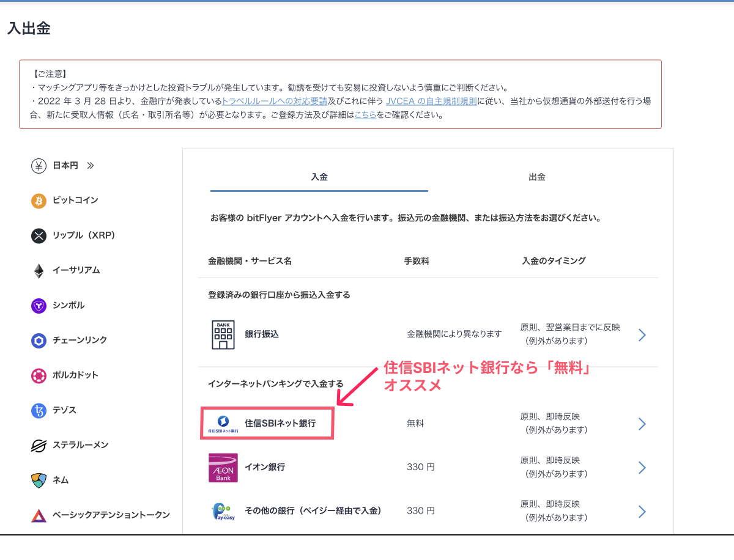Click the orange Bitcoin coin icon

[x=39, y=201]
